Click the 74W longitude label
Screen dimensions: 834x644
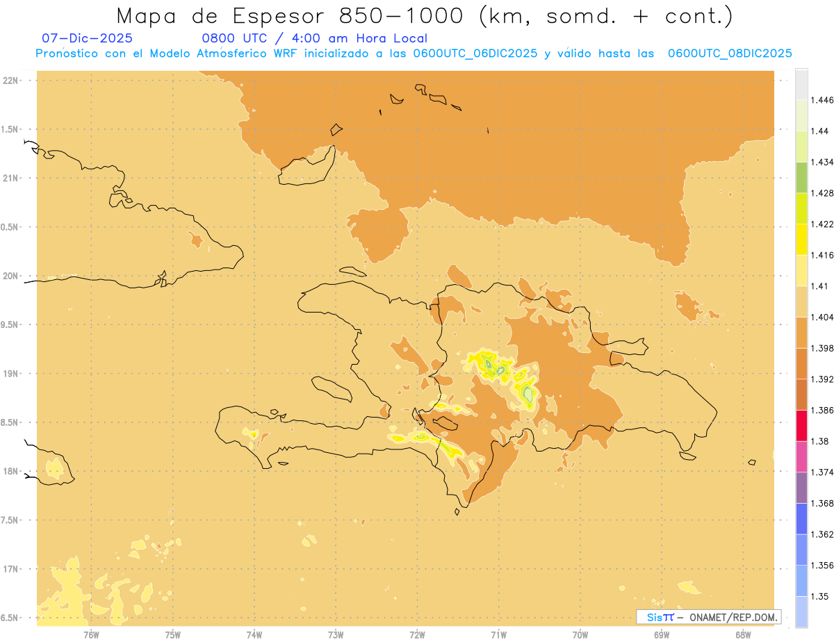254,634
